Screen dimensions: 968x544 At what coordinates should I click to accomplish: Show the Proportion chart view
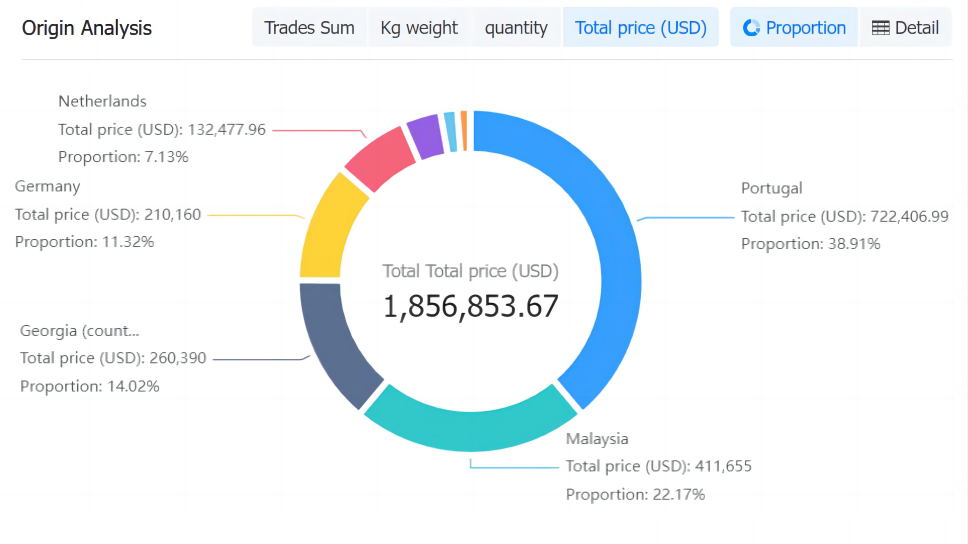pyautogui.click(x=794, y=28)
